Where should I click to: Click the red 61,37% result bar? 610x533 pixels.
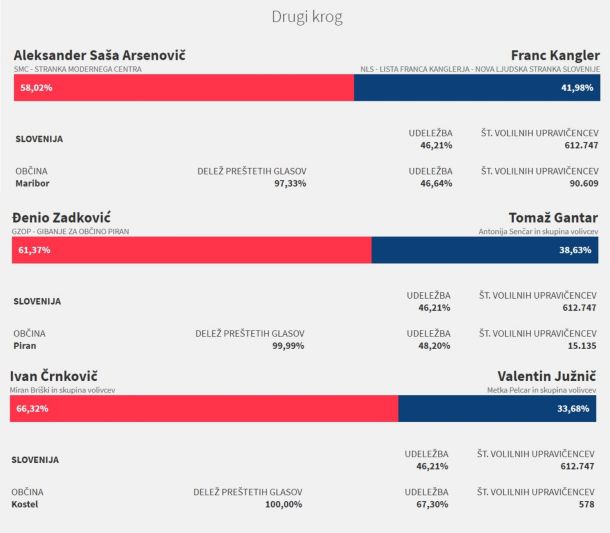tap(191, 250)
